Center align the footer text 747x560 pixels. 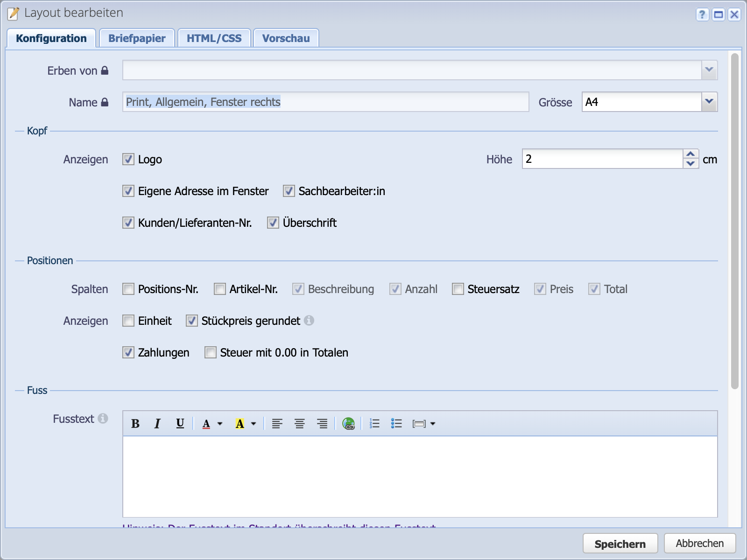click(x=299, y=424)
